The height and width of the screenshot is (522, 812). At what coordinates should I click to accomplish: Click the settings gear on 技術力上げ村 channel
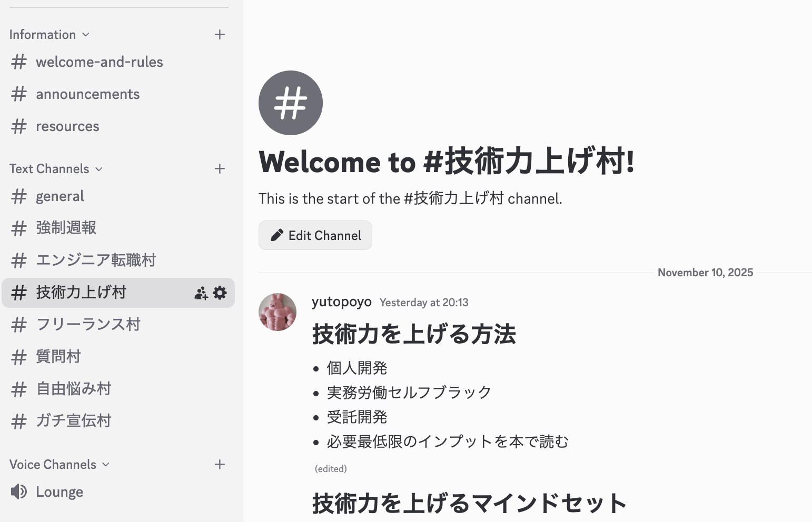click(220, 293)
